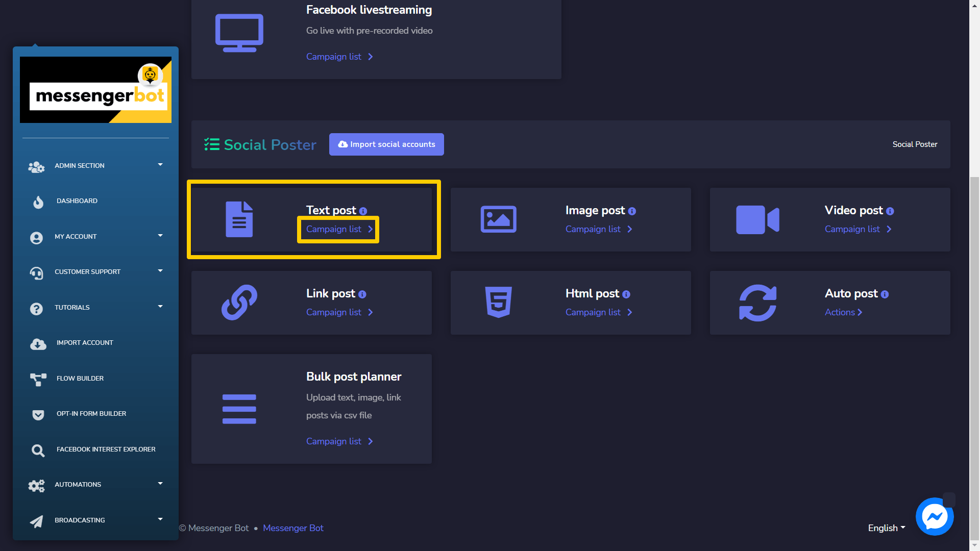Click the Auto post refresh icon

point(757,303)
